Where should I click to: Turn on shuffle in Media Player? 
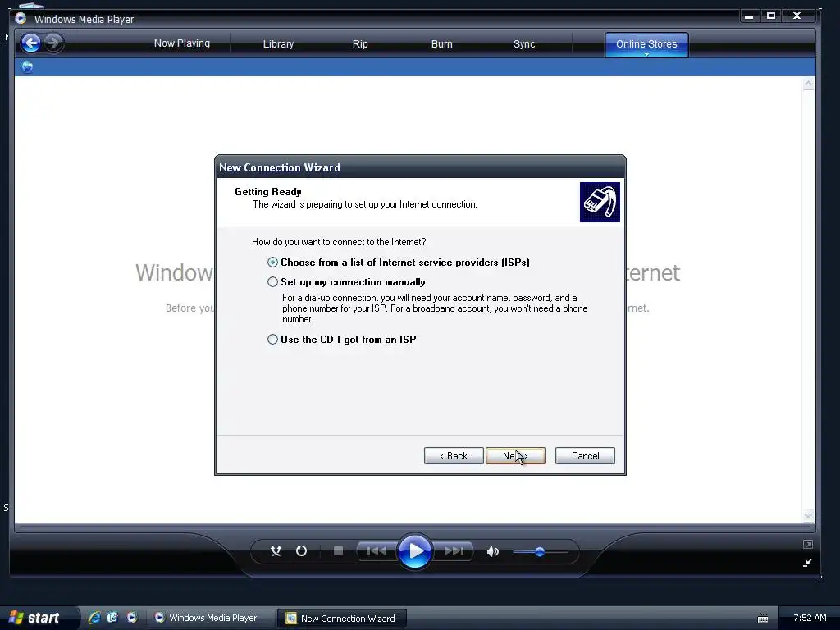click(x=276, y=550)
